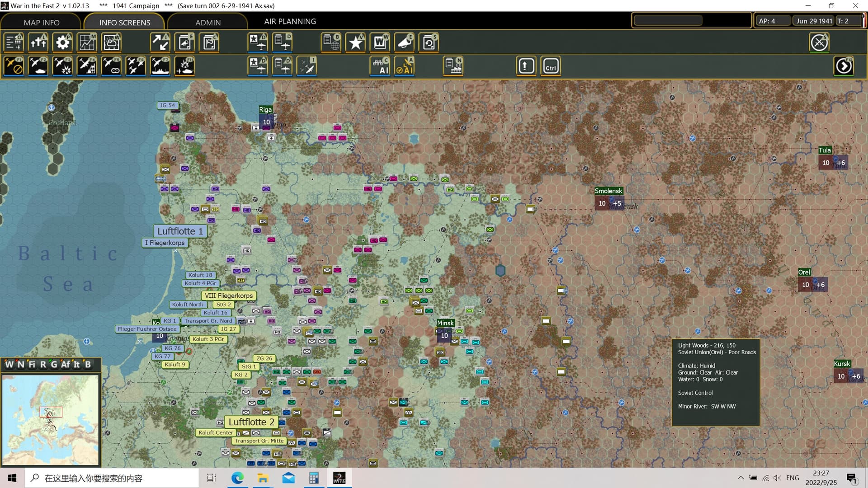Toggle the crossed swords circle button
The width and height of the screenshot is (868, 488).
(x=819, y=42)
